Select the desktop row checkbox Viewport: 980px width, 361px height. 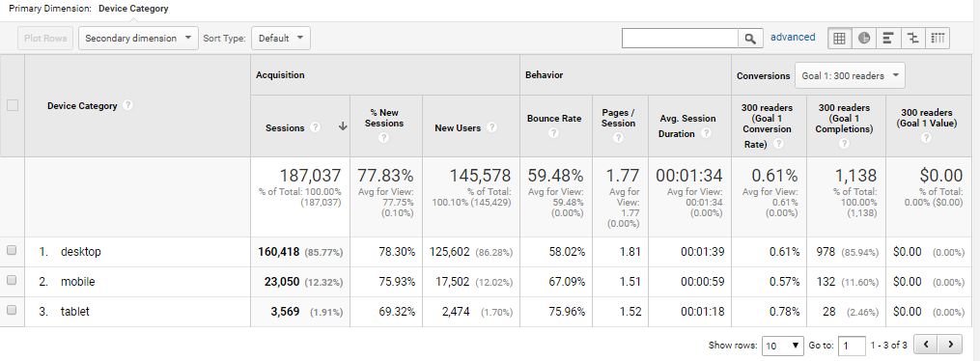coord(12,250)
